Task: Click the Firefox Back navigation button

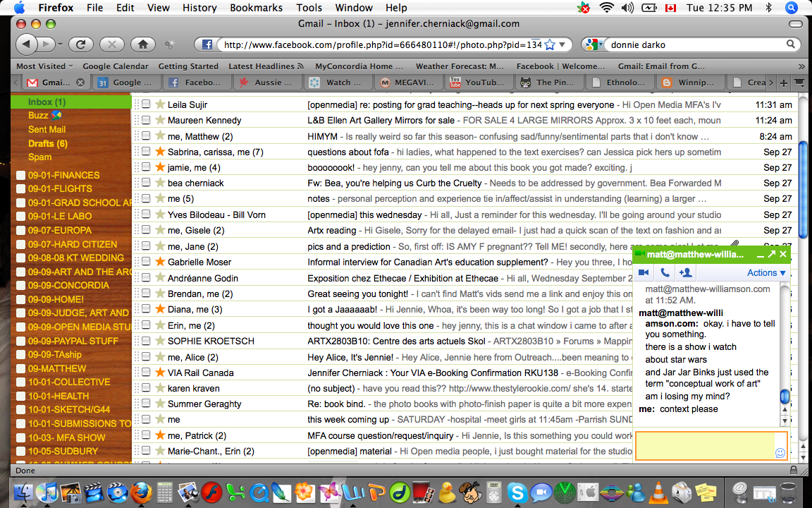Action: (26, 44)
